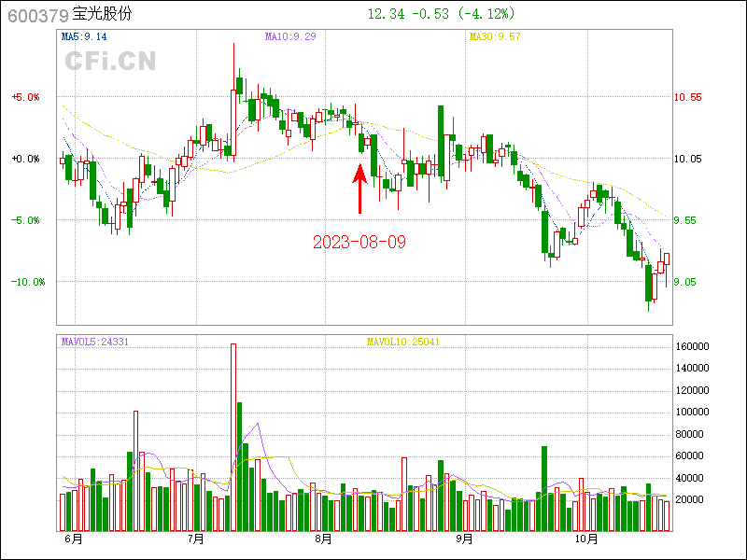Jump to 6月 on the time axis

[73, 539]
